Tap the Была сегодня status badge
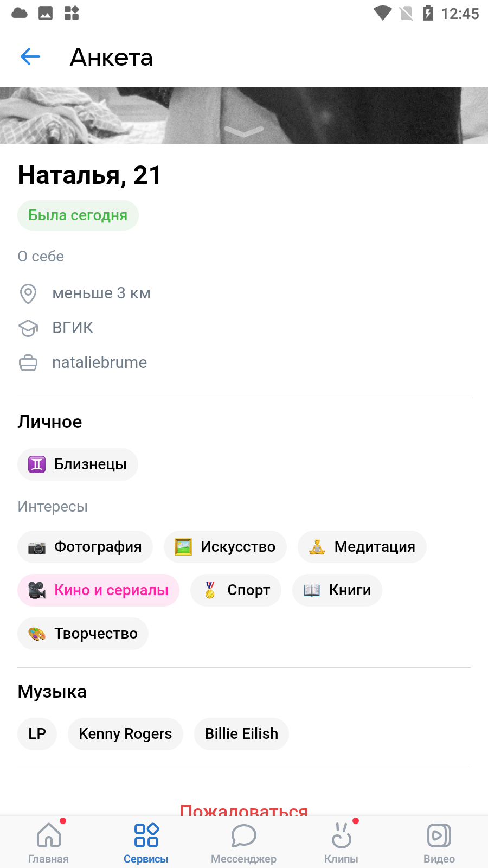 click(x=78, y=215)
